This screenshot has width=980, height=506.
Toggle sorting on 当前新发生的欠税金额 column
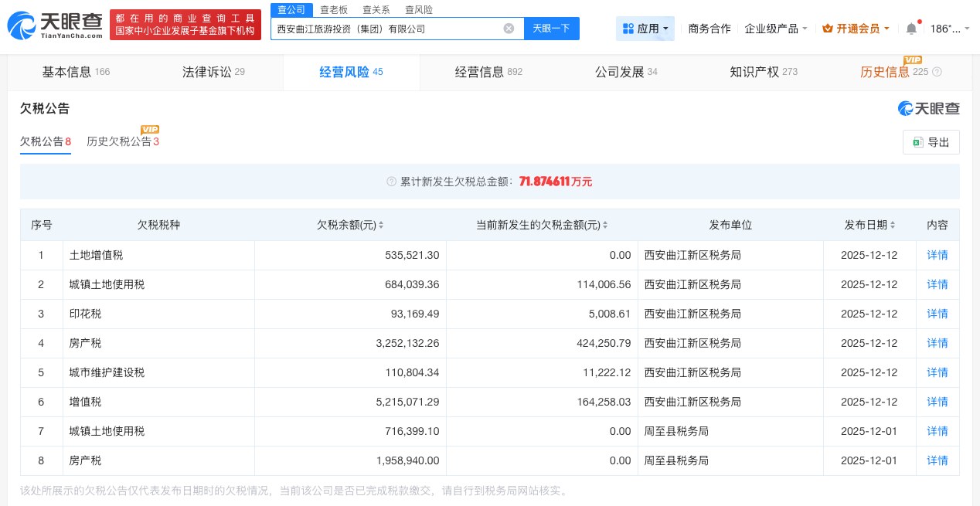click(x=605, y=225)
